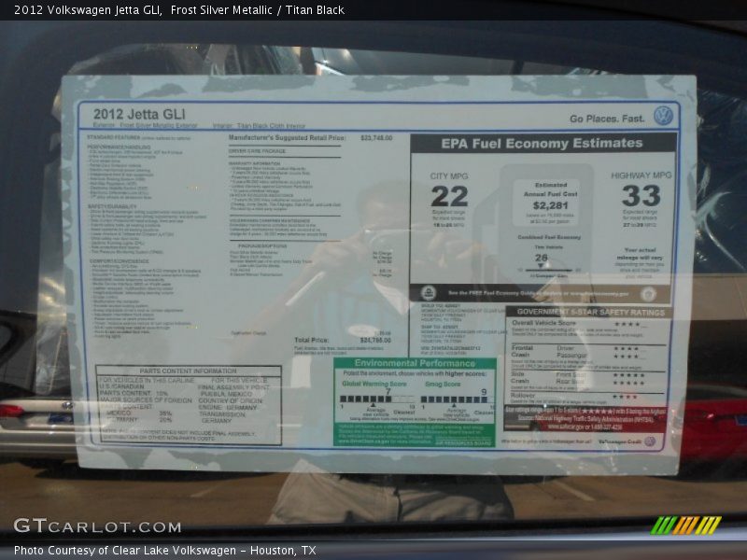Click the Smog Score scale
747x560 pixels.
(x=457, y=399)
